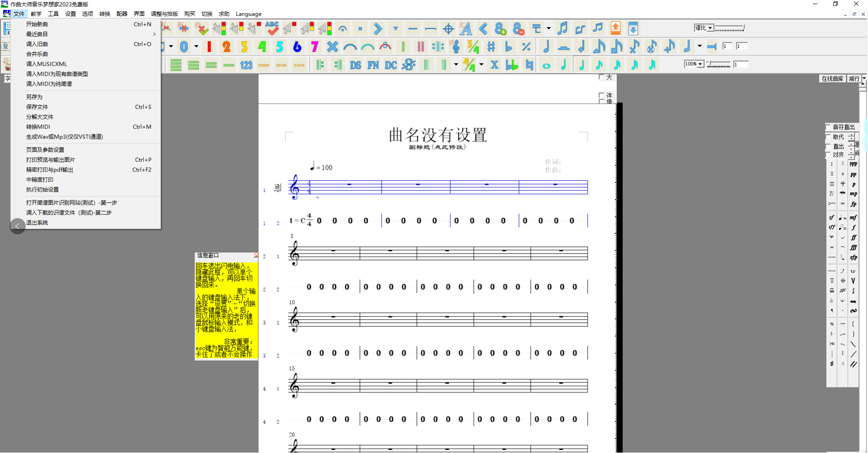Open the 100% zoom dropdown
The width and height of the screenshot is (868, 453).
point(700,64)
